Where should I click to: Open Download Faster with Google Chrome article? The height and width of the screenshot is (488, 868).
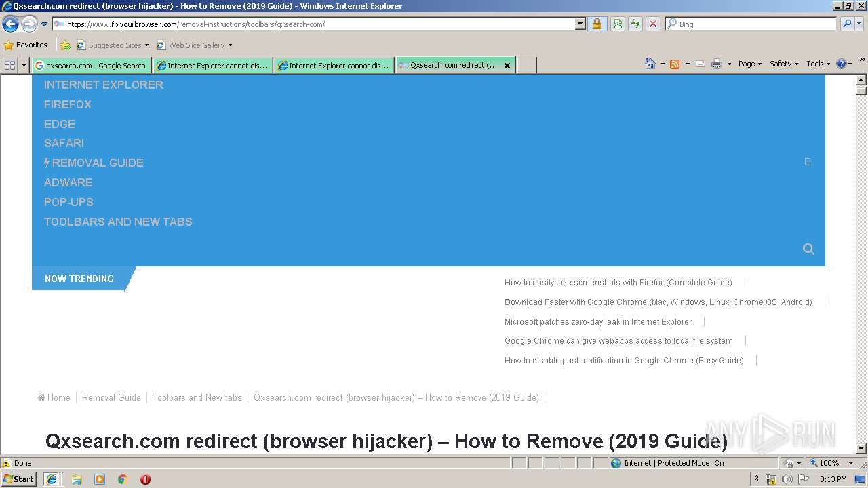(x=658, y=302)
